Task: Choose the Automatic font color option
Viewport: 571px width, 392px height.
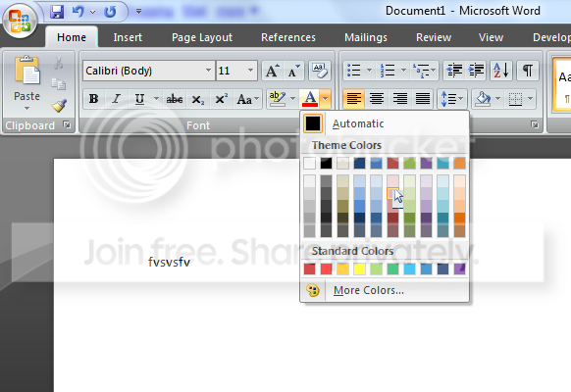Action: (385, 123)
